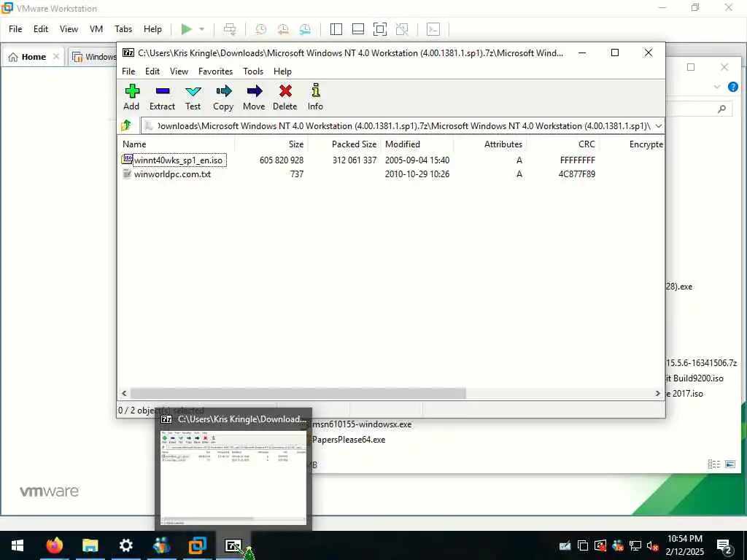Switch to large icons view in background Explorer

tap(729, 464)
